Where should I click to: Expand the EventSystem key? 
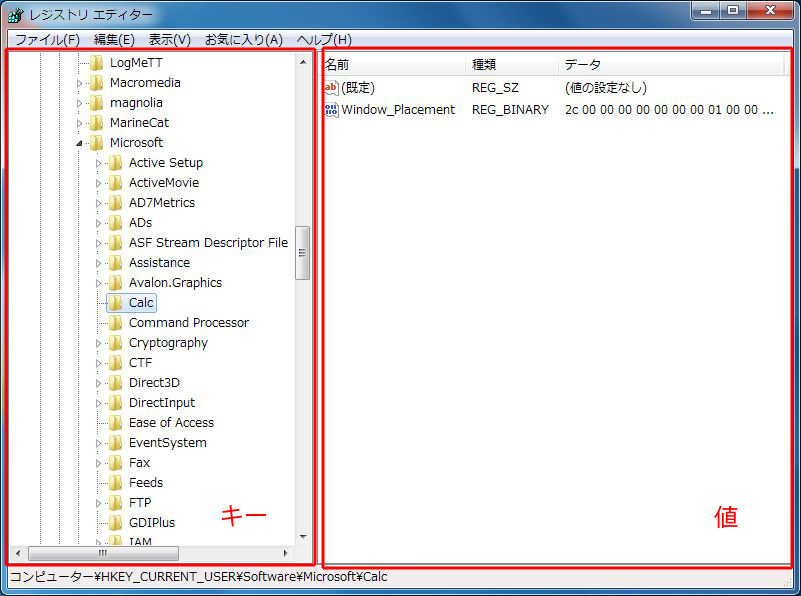pyautogui.click(x=98, y=443)
